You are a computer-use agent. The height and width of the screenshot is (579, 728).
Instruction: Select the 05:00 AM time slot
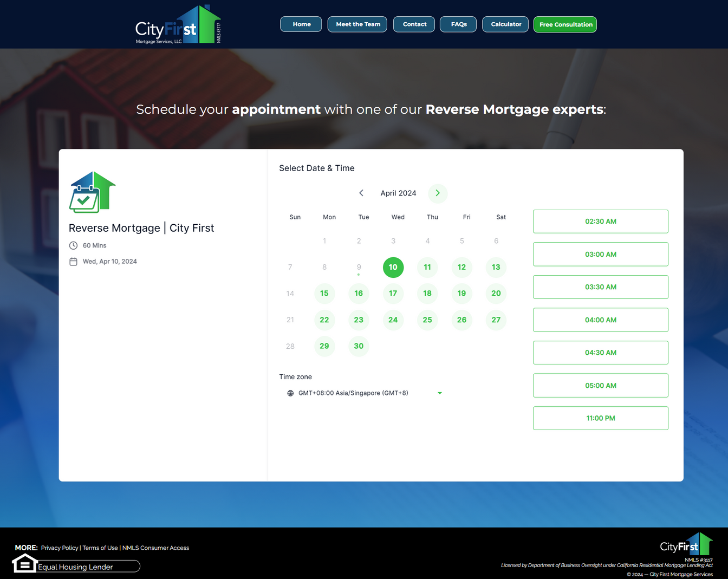point(601,386)
